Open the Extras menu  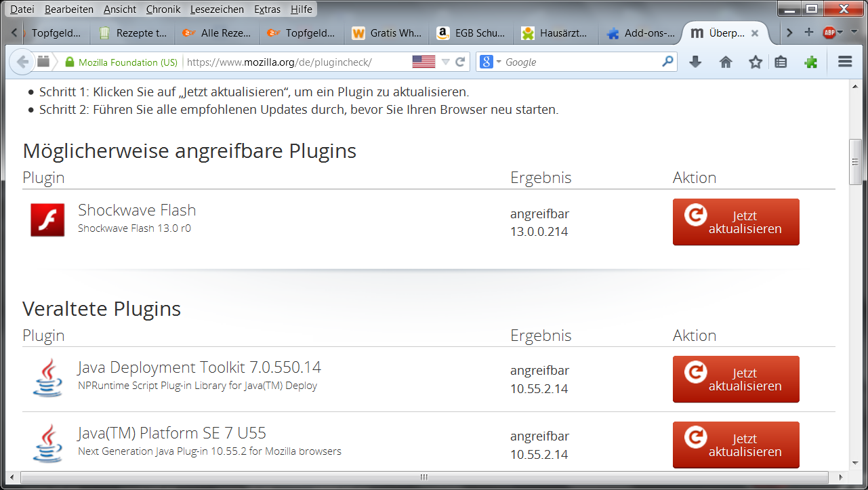[268, 9]
